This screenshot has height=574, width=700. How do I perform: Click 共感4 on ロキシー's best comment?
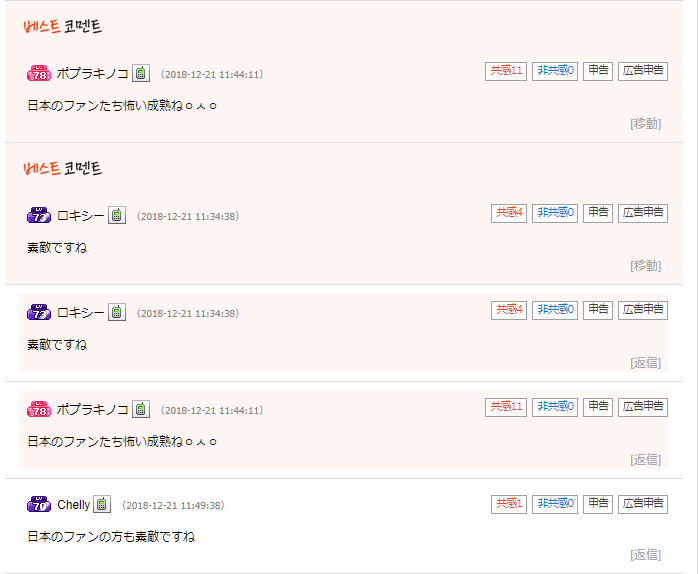pyautogui.click(x=509, y=213)
